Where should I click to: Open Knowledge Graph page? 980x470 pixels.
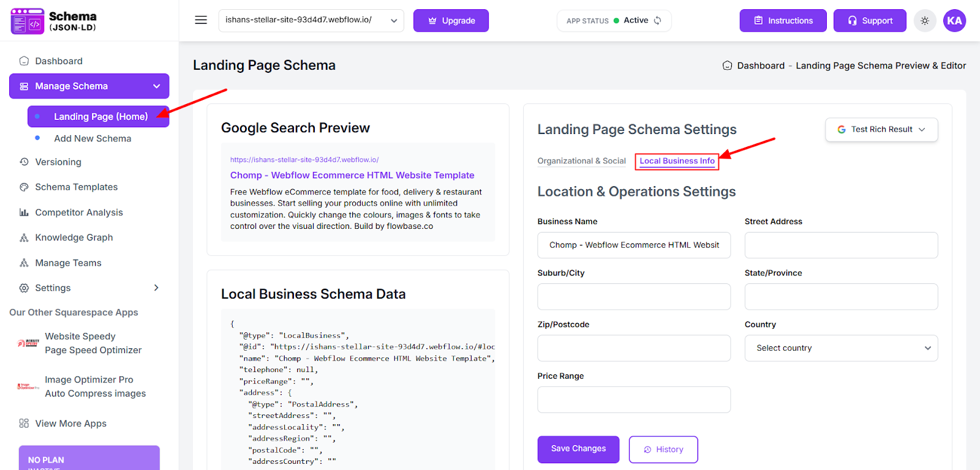tap(73, 237)
